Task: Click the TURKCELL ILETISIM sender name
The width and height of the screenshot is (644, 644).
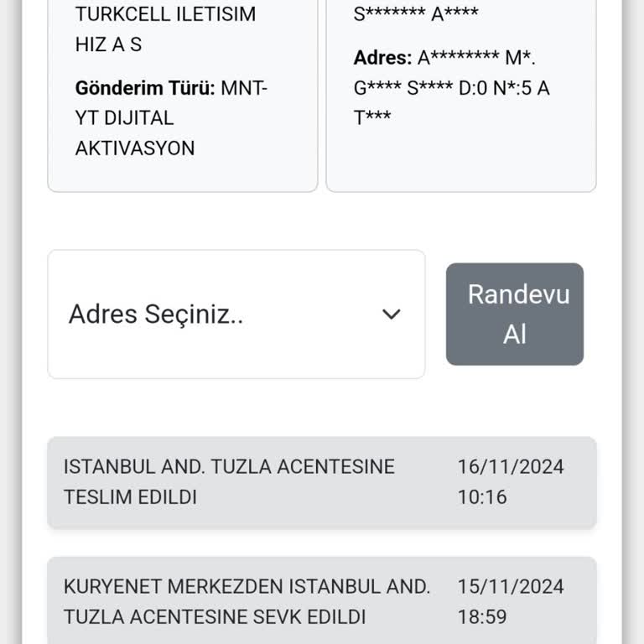Action: (x=165, y=14)
